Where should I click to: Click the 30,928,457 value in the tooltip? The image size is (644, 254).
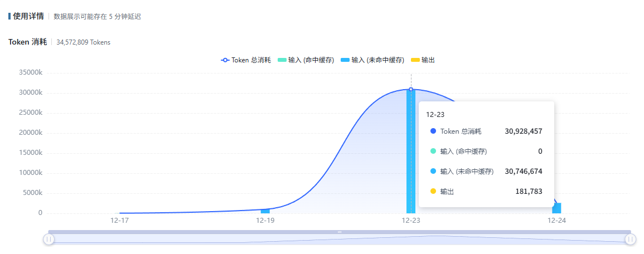coord(523,131)
